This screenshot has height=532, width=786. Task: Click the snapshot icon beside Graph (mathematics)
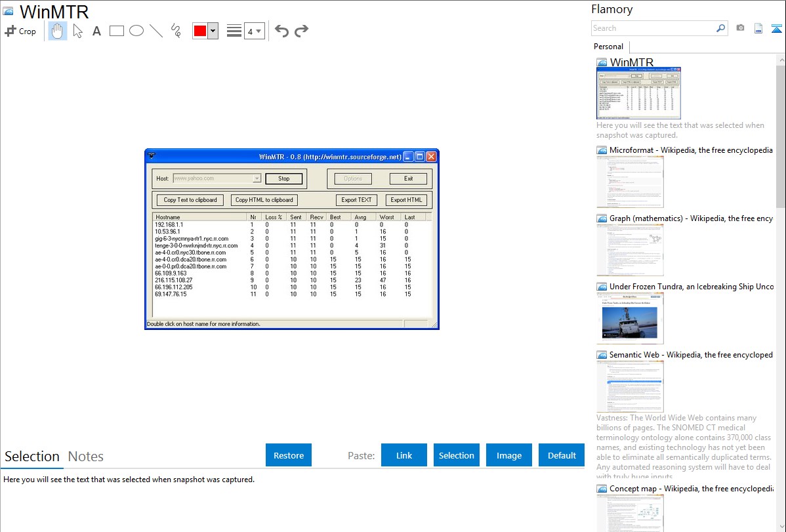pyautogui.click(x=602, y=218)
